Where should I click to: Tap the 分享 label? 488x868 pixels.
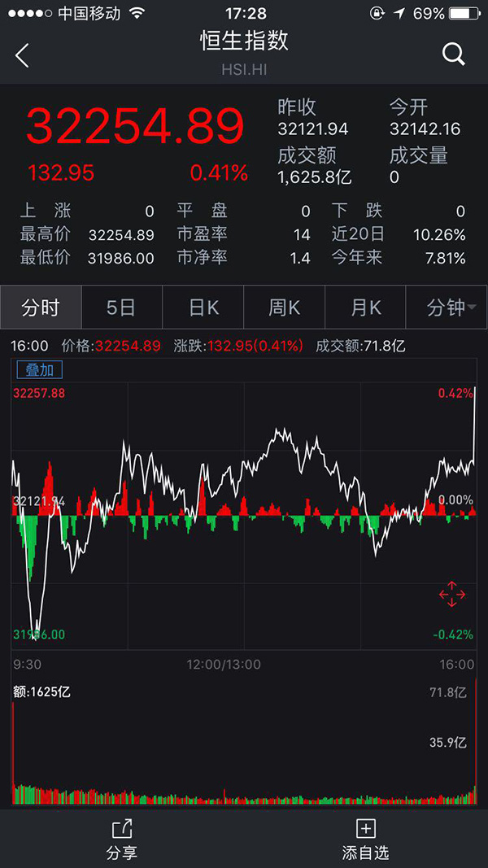click(x=122, y=853)
